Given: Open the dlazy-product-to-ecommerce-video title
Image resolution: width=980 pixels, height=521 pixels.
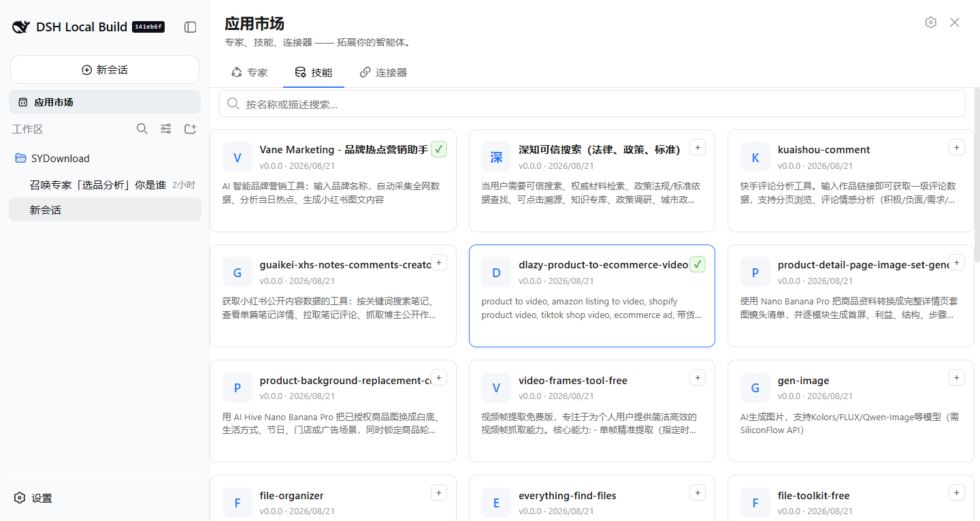Looking at the screenshot, I should coord(603,265).
